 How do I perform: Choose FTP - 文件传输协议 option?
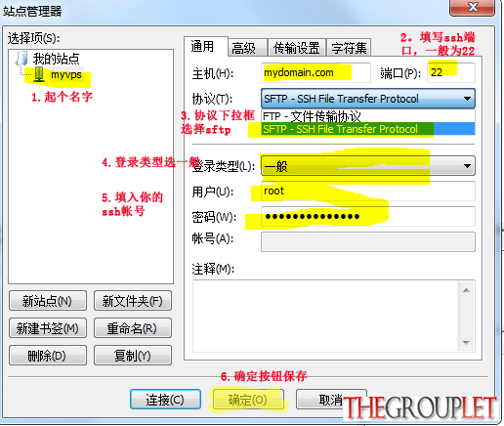tap(368, 116)
